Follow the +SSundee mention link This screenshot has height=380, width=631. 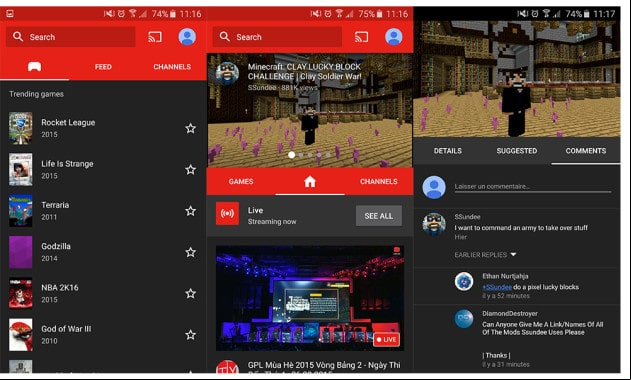(x=497, y=287)
